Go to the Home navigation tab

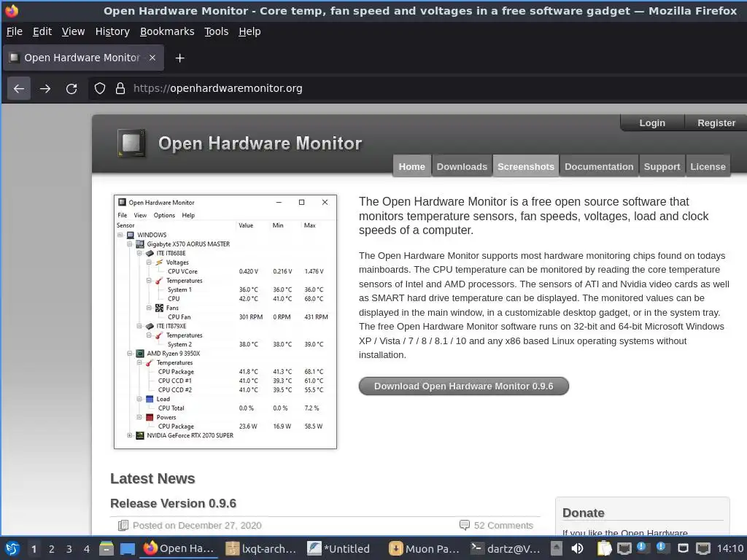coord(411,166)
